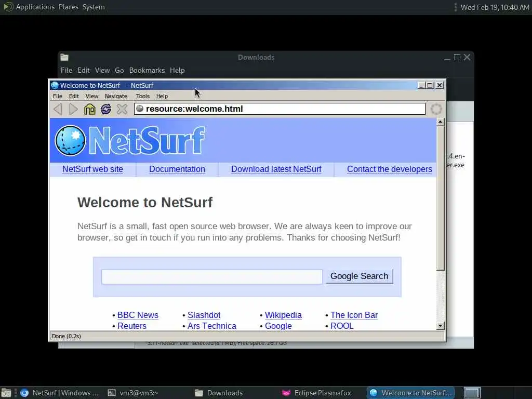Click the NetSurf Forward navigation arrow
Viewport: 532px width, 399px height.
(74, 109)
